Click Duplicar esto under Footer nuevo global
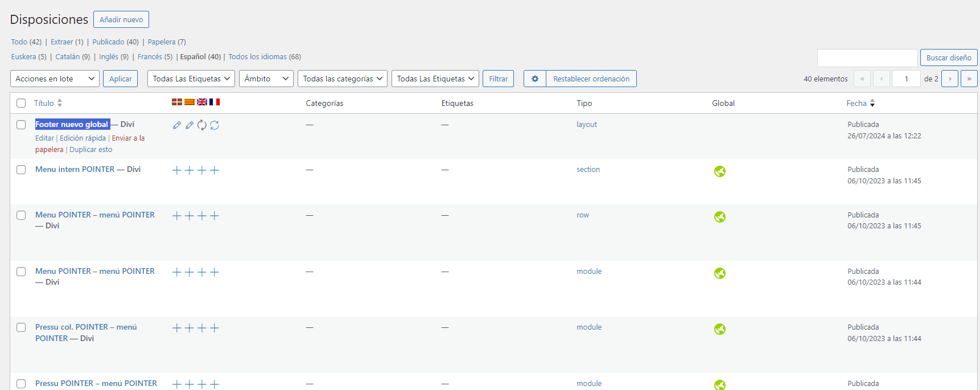 (91, 150)
